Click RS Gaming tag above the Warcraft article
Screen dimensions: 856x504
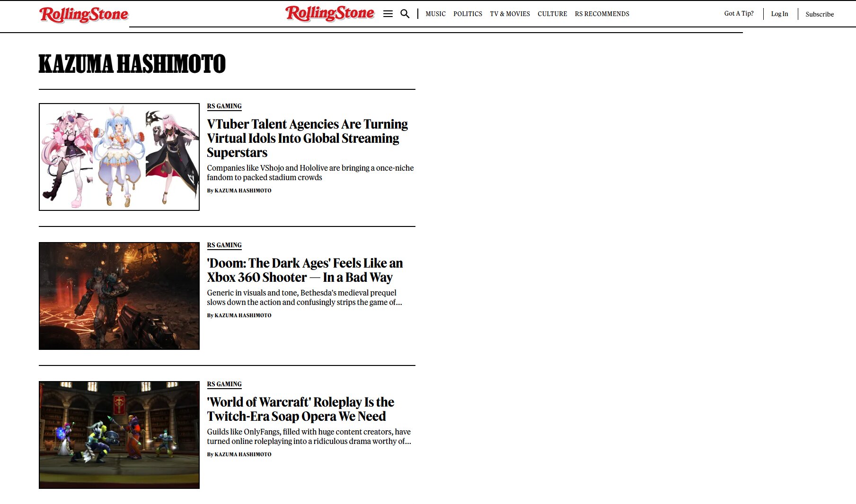pos(224,384)
